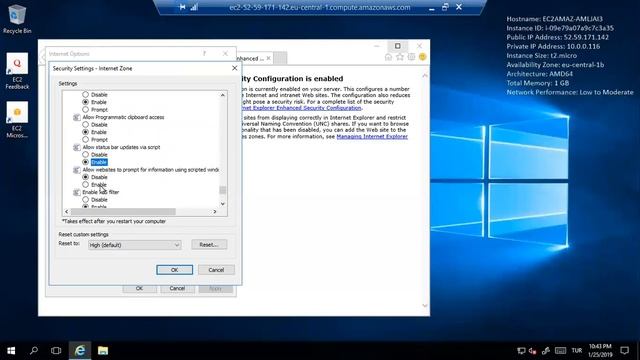Open the Managing Internet Explorer link
This screenshot has height=360, width=640.
(x=372, y=136)
